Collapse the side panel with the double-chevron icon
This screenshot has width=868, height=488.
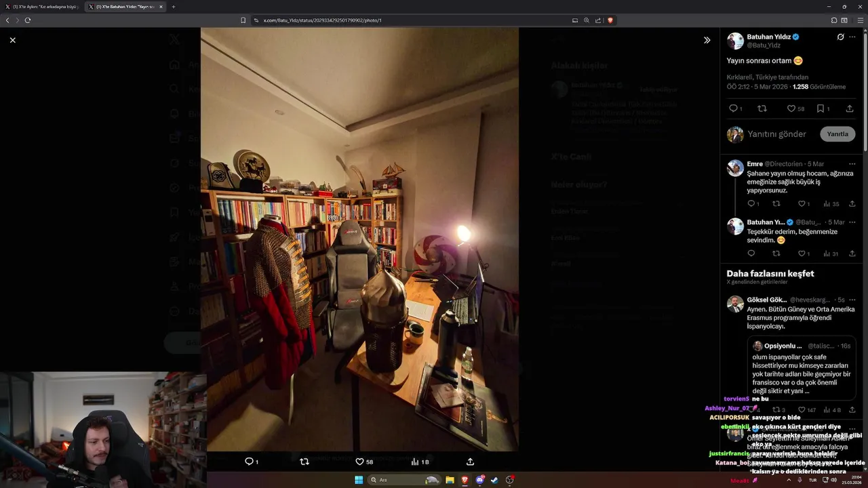(707, 40)
